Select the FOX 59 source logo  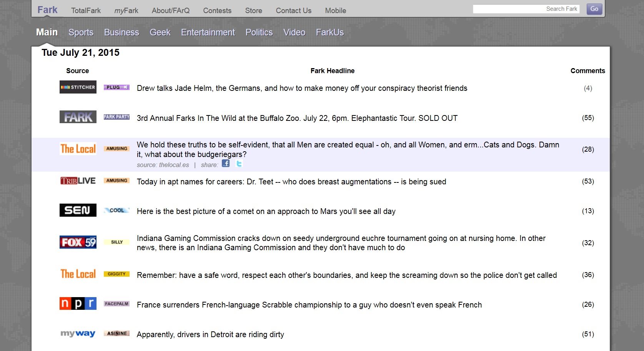click(x=78, y=242)
